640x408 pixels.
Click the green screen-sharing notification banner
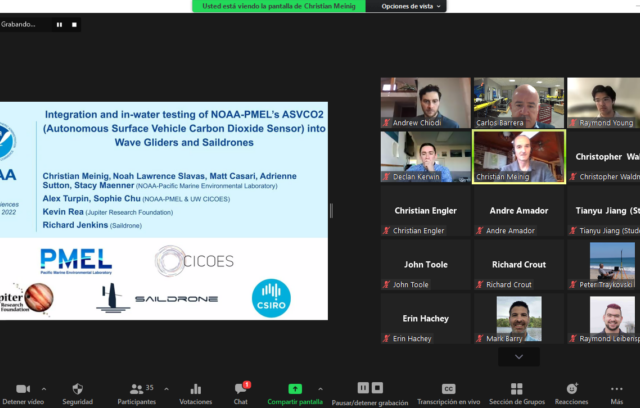click(x=279, y=6)
